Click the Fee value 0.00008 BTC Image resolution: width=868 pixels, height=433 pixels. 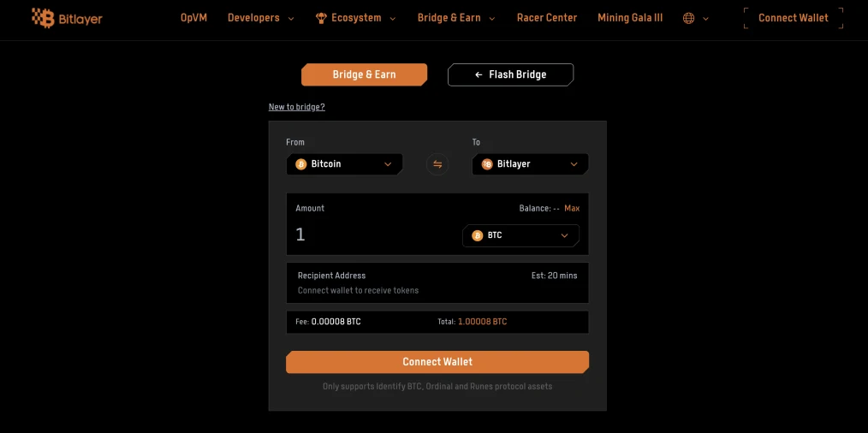pos(336,322)
